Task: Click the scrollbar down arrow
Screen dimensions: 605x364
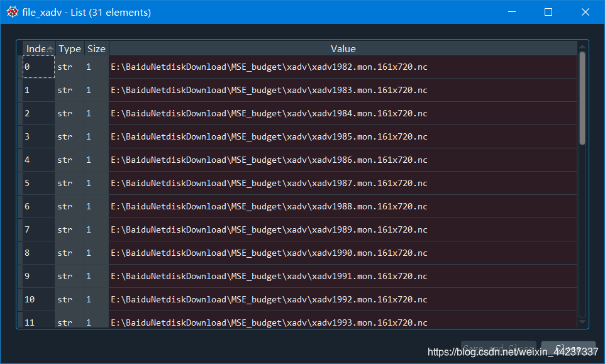Action: coord(582,322)
